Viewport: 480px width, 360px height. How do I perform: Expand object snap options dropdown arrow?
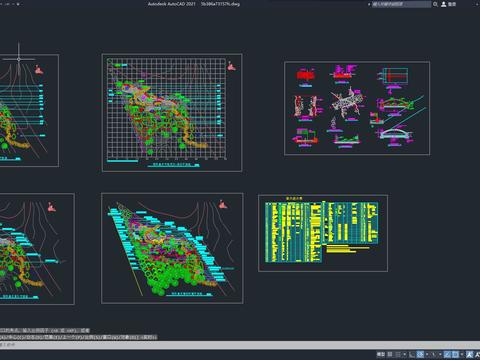(x=462, y=354)
